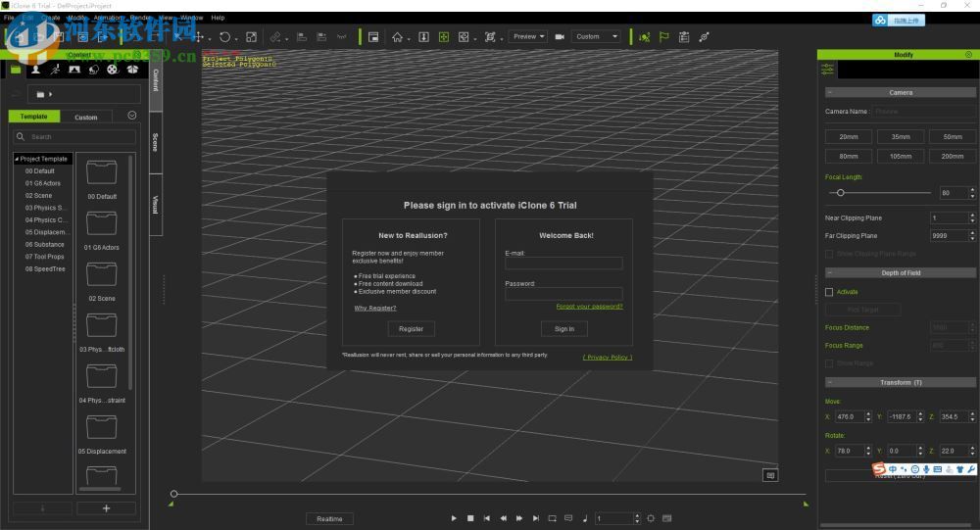Open the clipboard list icon in toolbar
980x530 pixels.
point(684,37)
